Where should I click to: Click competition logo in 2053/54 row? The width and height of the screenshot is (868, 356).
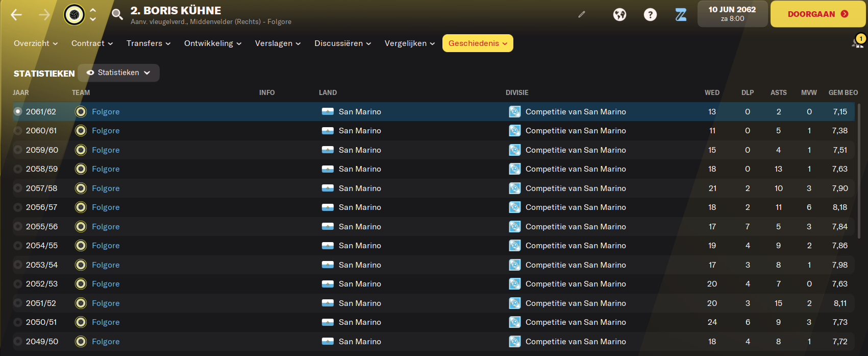coord(515,265)
